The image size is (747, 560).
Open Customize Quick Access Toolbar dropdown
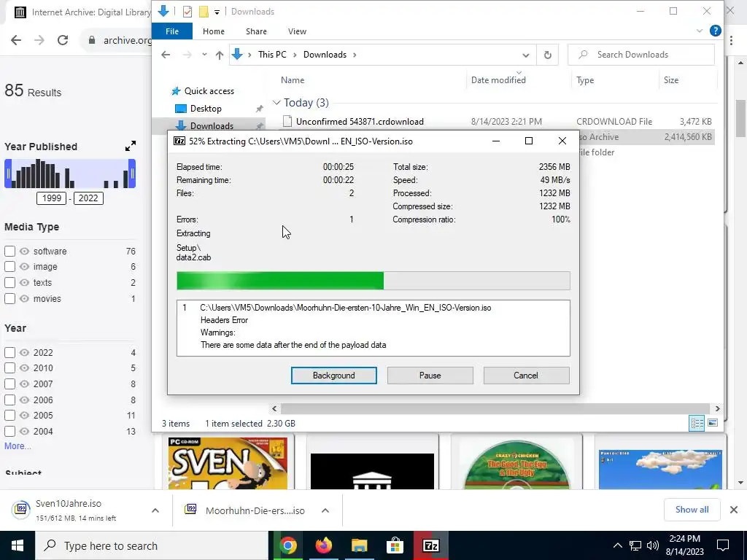click(217, 12)
